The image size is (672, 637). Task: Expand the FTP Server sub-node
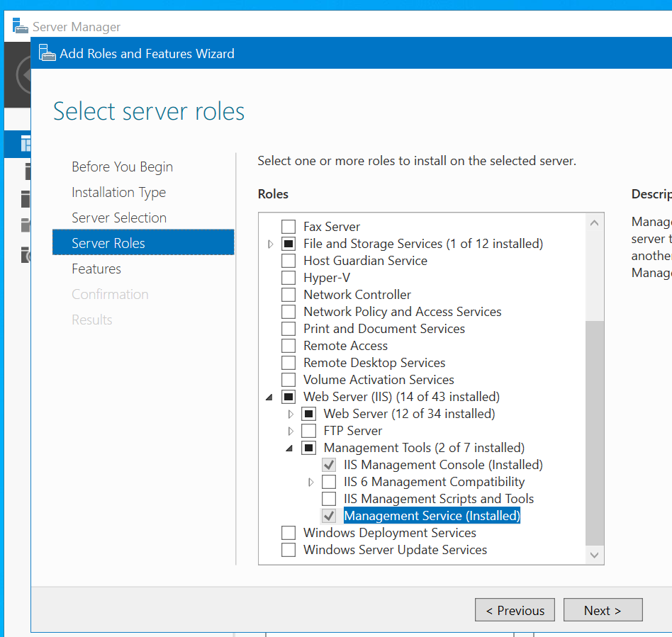click(x=291, y=431)
